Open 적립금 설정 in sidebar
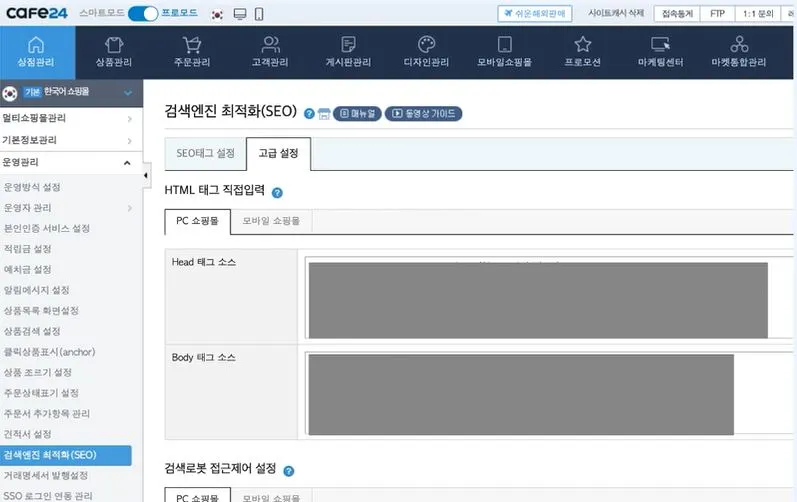 point(27,249)
